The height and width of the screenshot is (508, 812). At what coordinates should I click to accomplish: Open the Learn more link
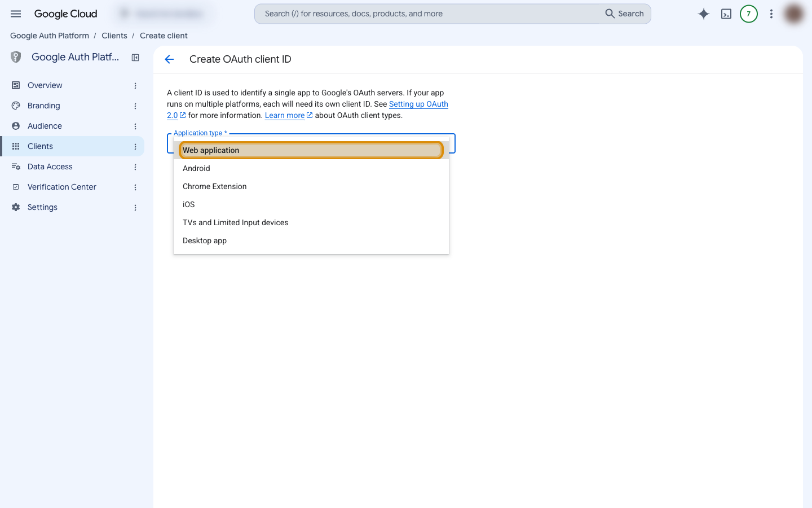pyautogui.click(x=289, y=115)
